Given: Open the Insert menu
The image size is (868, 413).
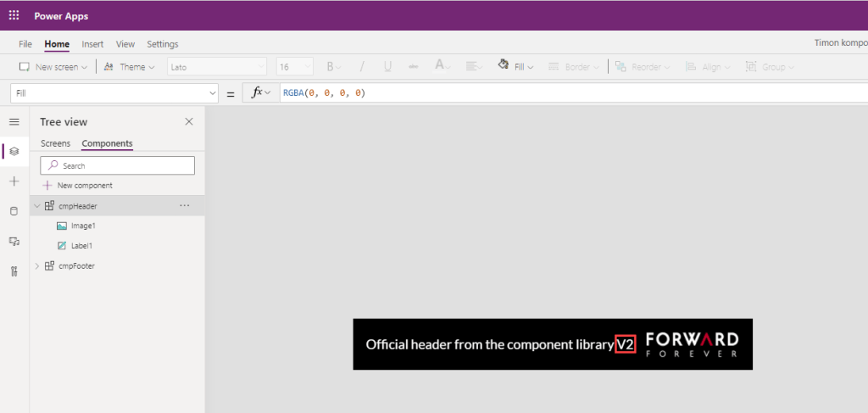Looking at the screenshot, I should pyautogui.click(x=92, y=44).
